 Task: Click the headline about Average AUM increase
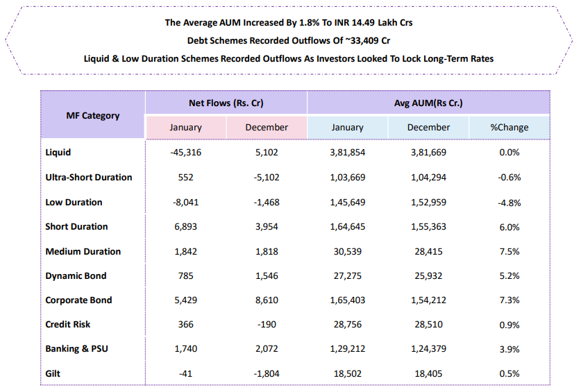pyautogui.click(x=289, y=23)
